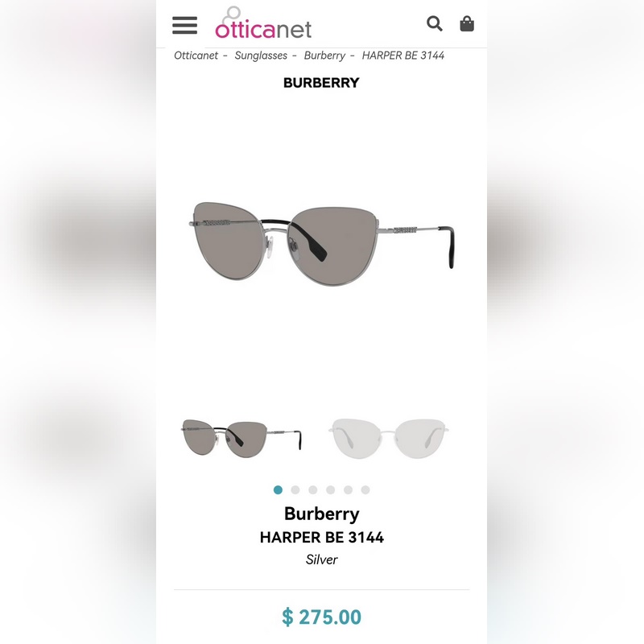
Task: Select the third carousel dot
Action: (313, 489)
